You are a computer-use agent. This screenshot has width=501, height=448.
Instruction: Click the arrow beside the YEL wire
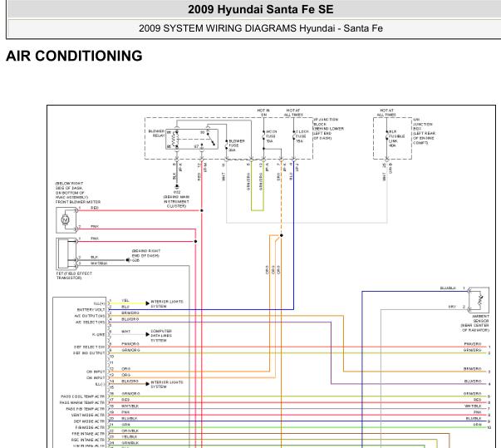pos(147,303)
